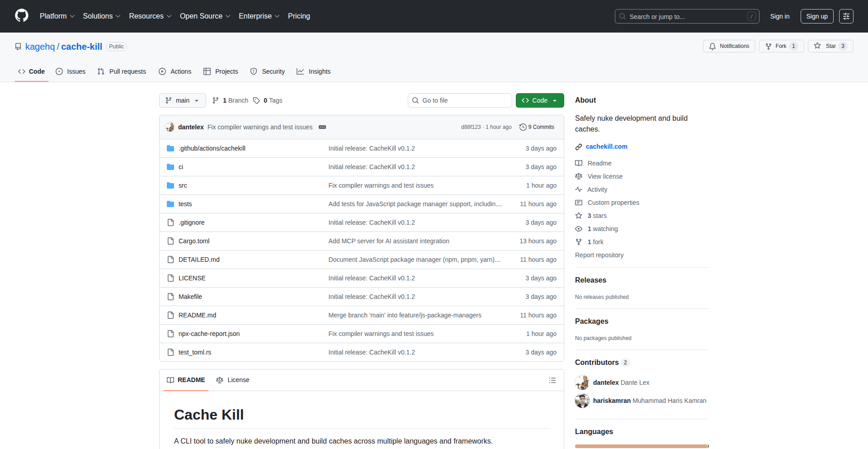Open the main branch selector
This screenshot has width=868, height=449.
pyautogui.click(x=183, y=100)
